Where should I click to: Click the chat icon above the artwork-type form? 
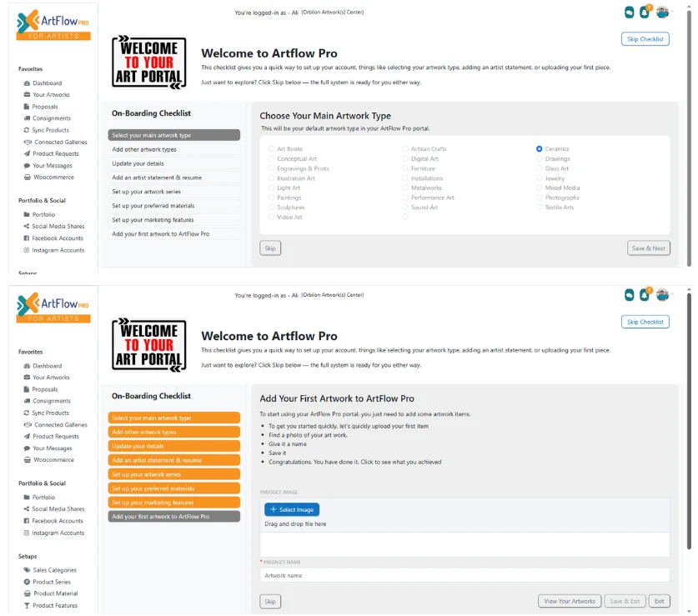[629, 13]
